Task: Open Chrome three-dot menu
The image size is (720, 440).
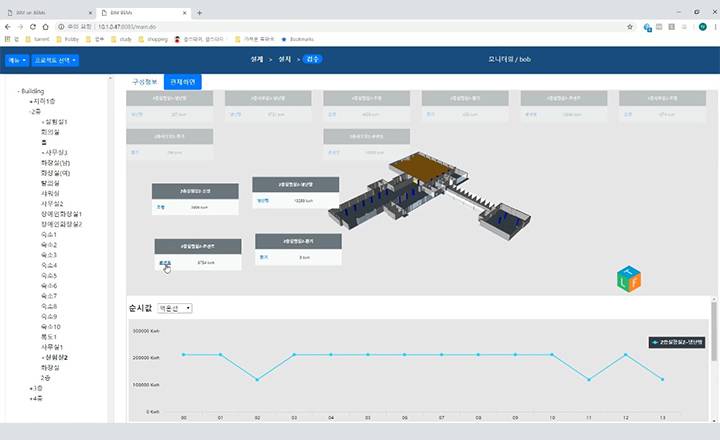Action: tap(713, 27)
